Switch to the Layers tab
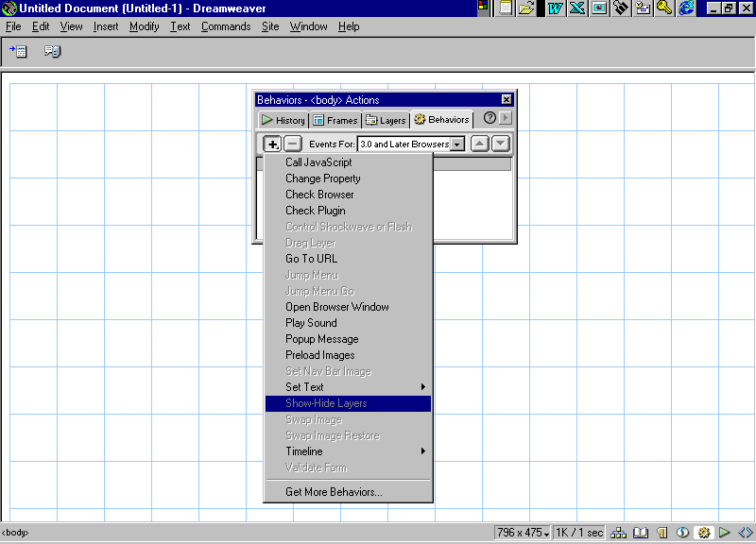Image resolution: width=756 pixels, height=544 pixels. pyautogui.click(x=386, y=120)
